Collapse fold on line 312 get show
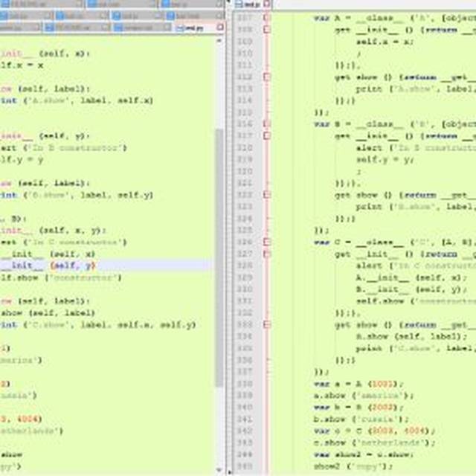The width and height of the screenshot is (476, 476). 267,77
